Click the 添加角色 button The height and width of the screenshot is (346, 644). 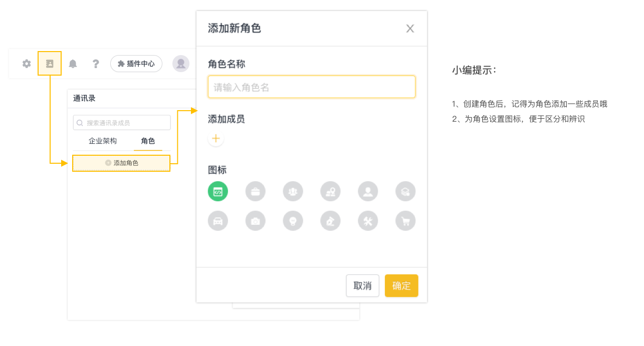(121, 163)
